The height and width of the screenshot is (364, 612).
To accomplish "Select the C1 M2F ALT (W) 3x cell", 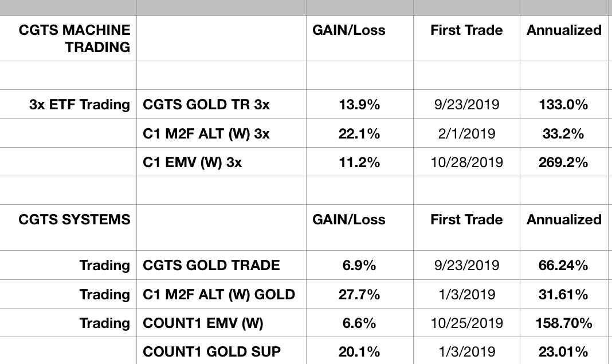I will pyautogui.click(x=206, y=134).
